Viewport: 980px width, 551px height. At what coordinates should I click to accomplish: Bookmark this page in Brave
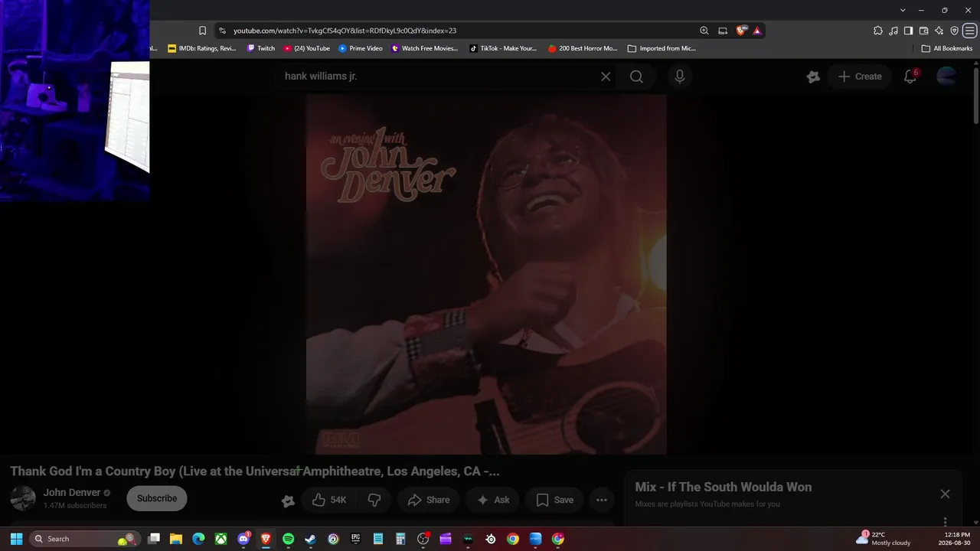pos(202,31)
